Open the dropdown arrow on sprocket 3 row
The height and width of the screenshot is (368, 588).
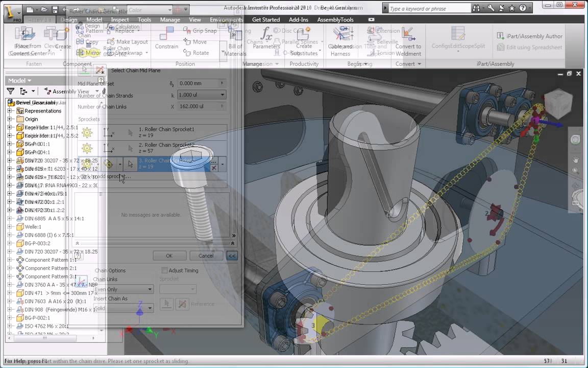point(223,164)
